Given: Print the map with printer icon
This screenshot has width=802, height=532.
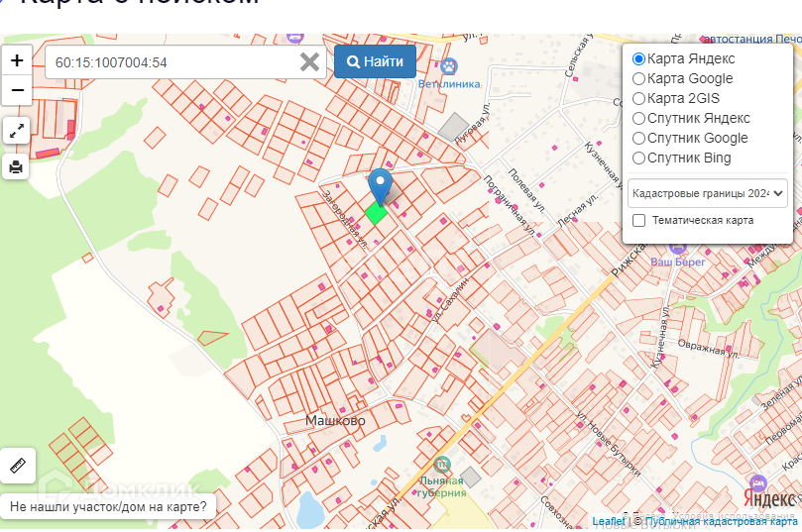Looking at the screenshot, I should coord(17,165).
